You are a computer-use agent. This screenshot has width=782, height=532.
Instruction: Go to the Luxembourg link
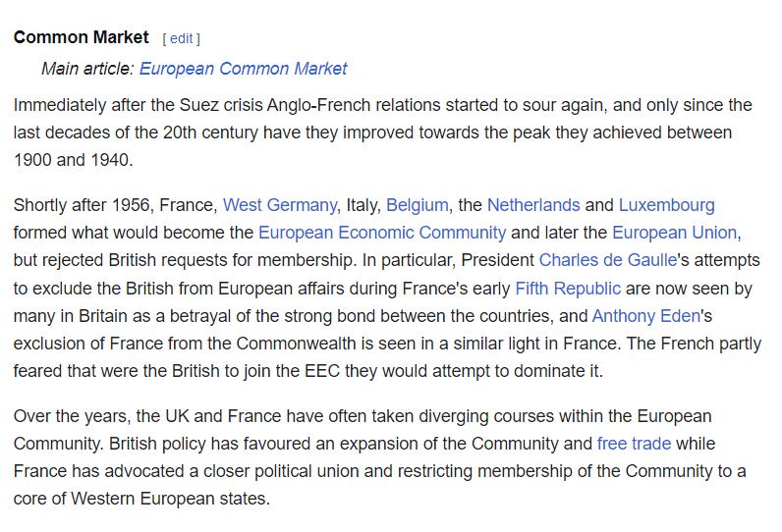[x=667, y=205]
